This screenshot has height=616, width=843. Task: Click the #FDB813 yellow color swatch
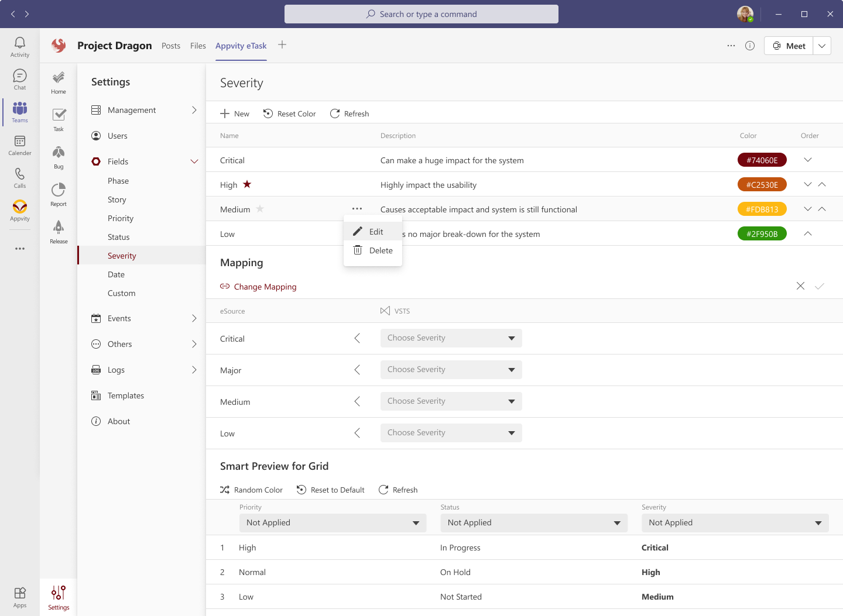coord(762,209)
